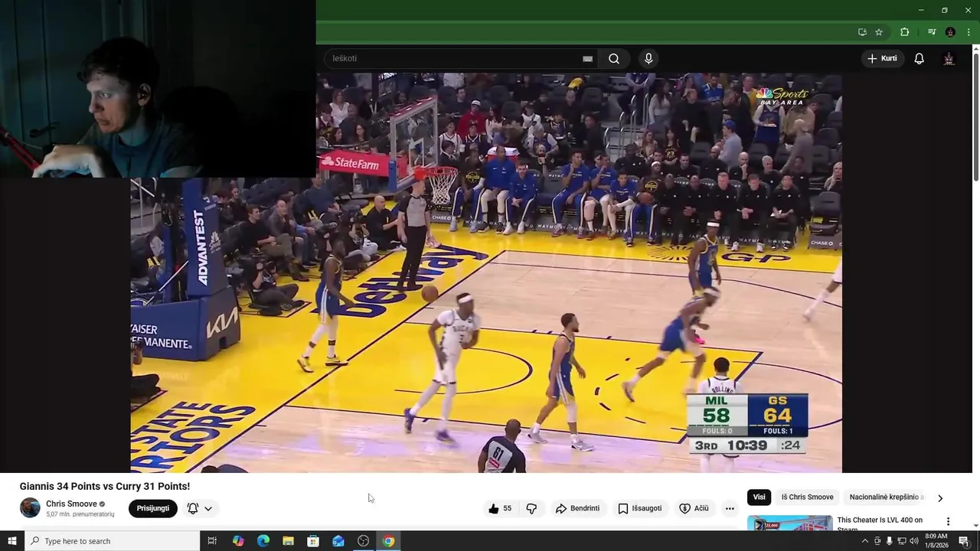The height and width of the screenshot is (551, 980).
Task: Like the video with thumbs up
Action: [x=500, y=508]
